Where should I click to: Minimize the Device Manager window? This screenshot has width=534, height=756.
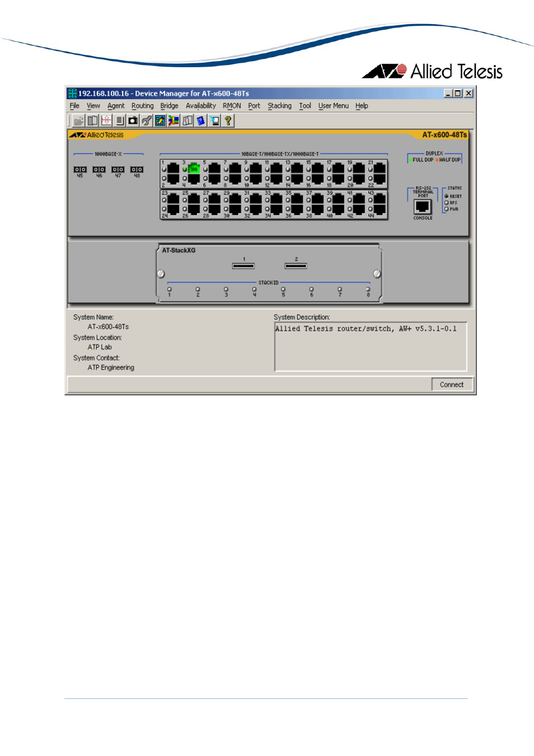448,94
